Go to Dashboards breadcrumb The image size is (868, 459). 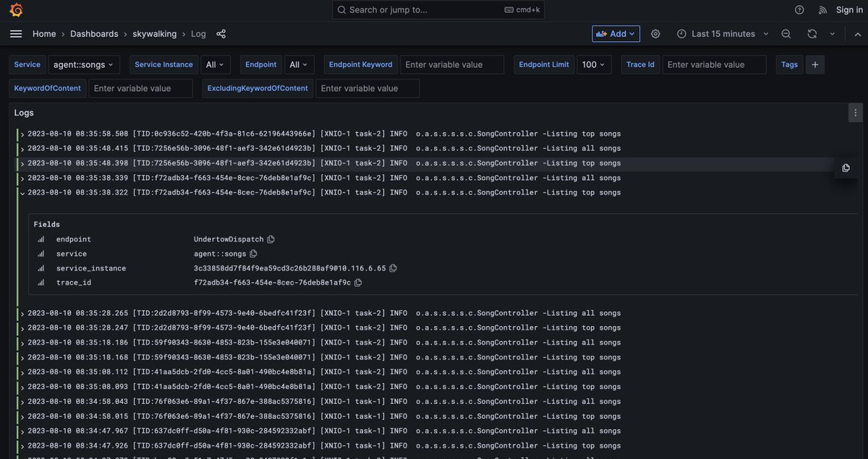click(x=94, y=34)
